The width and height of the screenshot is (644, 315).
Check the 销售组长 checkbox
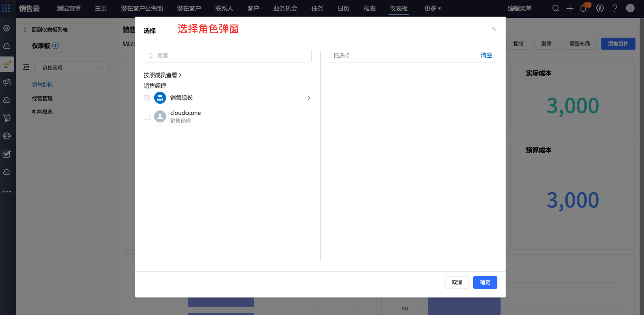pos(147,98)
